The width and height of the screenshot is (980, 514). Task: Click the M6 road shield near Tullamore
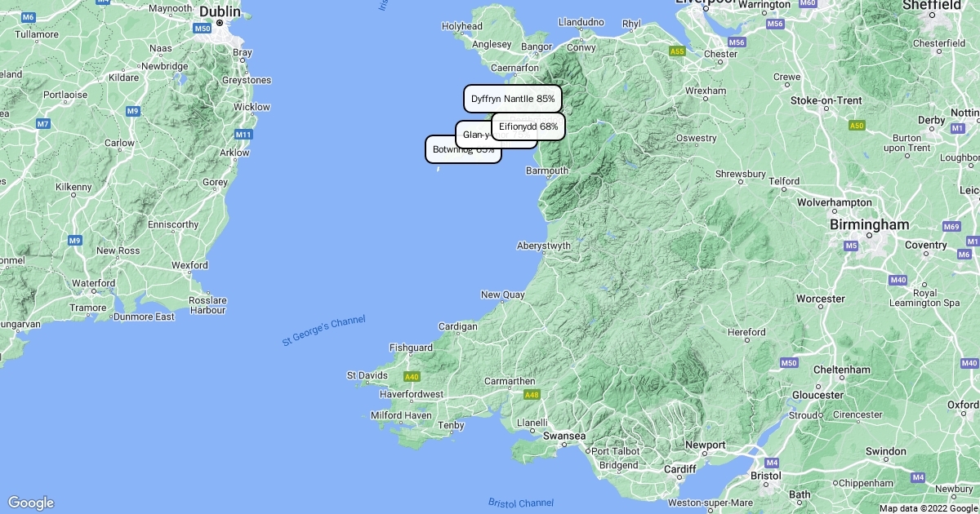point(29,17)
